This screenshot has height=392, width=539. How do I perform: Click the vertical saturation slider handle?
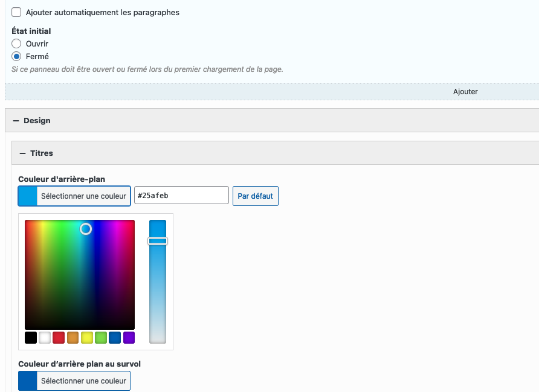click(158, 241)
